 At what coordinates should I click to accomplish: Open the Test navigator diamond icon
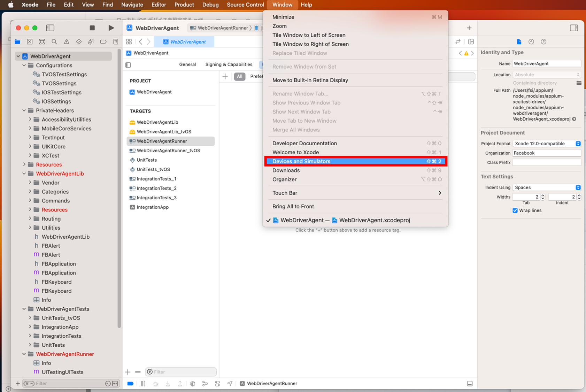click(x=79, y=42)
